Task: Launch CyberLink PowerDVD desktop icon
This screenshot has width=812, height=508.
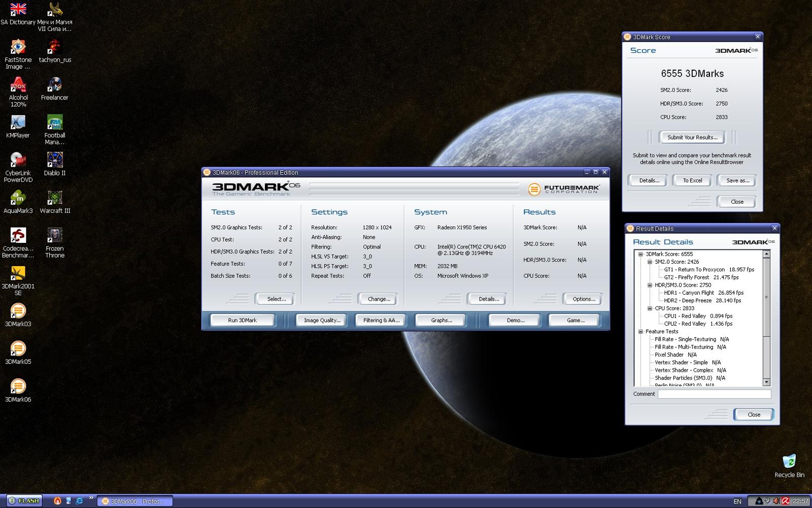Action: [18, 167]
